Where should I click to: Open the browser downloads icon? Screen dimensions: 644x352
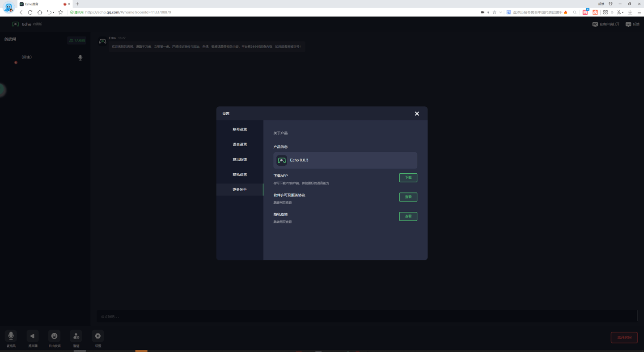point(630,13)
